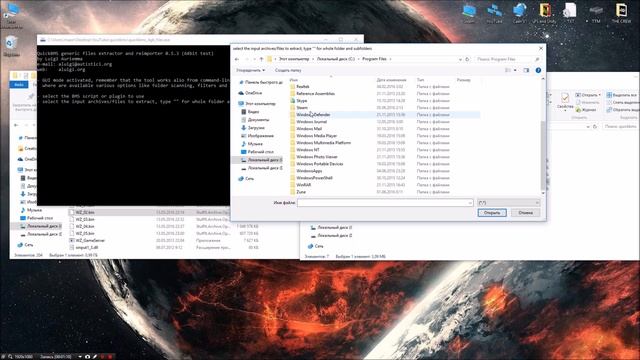
Task: Open Recycle Bin desktop icon
Action: (11, 46)
